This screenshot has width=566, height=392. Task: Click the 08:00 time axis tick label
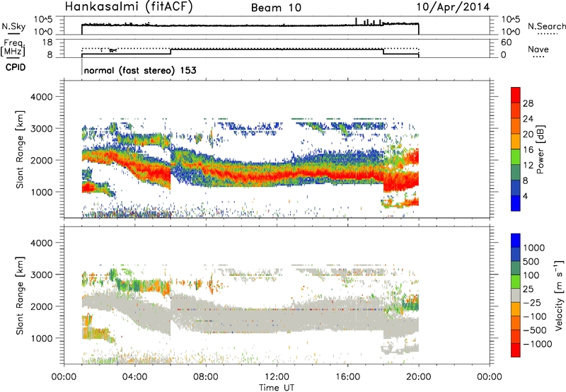206,377
